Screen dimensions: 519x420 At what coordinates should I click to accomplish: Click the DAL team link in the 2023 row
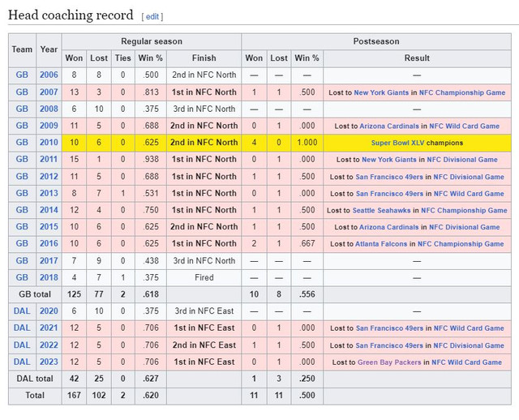tap(22, 362)
